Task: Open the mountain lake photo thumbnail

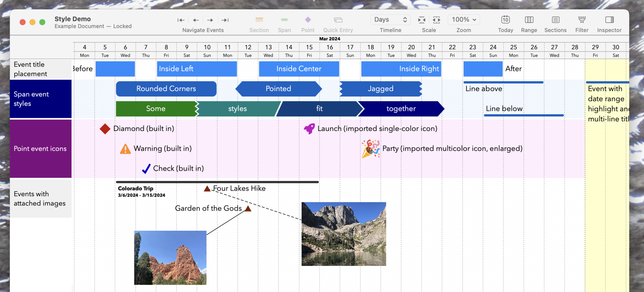Action: pyautogui.click(x=344, y=234)
